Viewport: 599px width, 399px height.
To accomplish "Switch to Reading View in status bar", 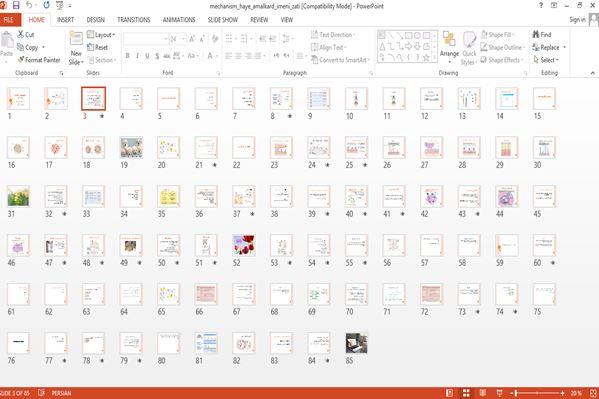I will (483, 393).
